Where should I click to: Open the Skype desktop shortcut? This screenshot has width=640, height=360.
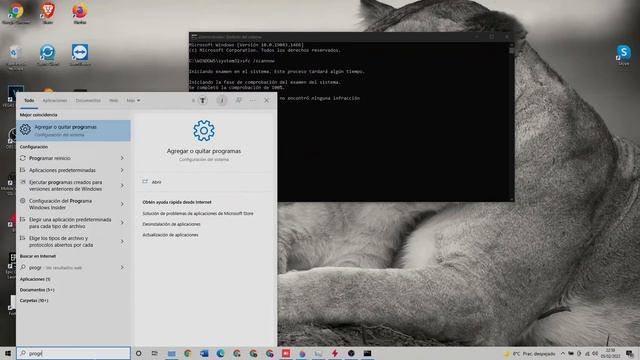coord(623,54)
